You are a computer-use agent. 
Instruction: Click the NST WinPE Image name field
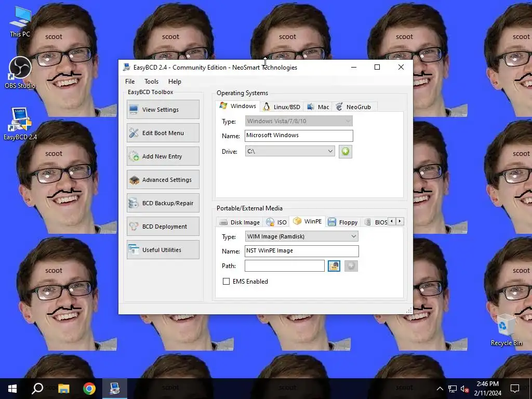pyautogui.click(x=302, y=251)
